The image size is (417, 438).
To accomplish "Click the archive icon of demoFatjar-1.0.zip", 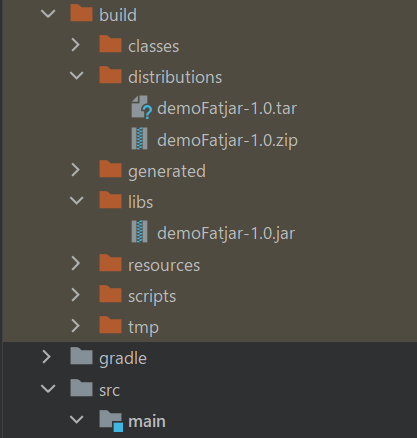I will click(x=140, y=139).
